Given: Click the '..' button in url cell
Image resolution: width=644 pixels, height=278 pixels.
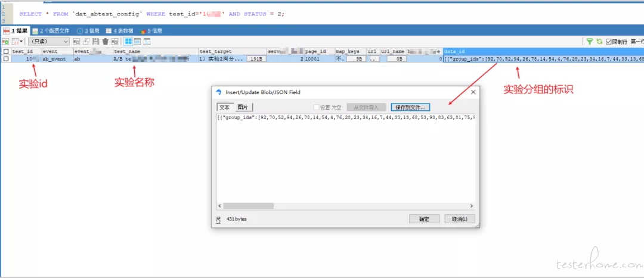Looking at the screenshot, I should (x=373, y=59).
